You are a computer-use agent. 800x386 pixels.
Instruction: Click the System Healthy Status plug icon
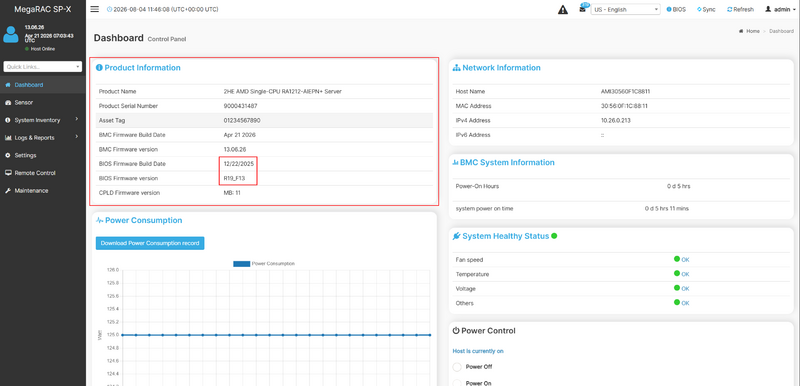coord(457,236)
